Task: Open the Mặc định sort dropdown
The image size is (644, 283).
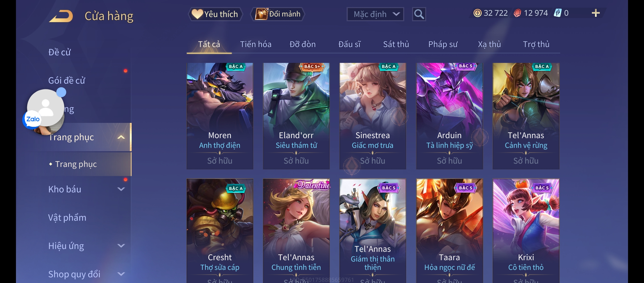Action: [375, 14]
